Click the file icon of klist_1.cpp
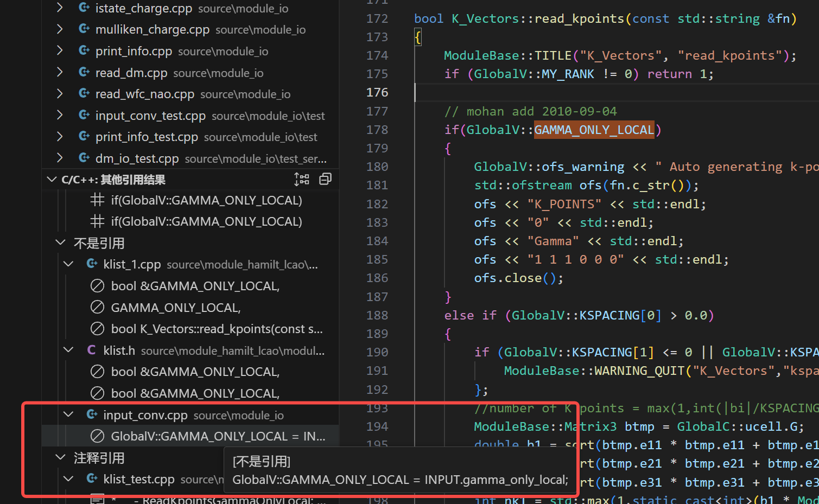The width and height of the screenshot is (819, 504). click(x=92, y=264)
